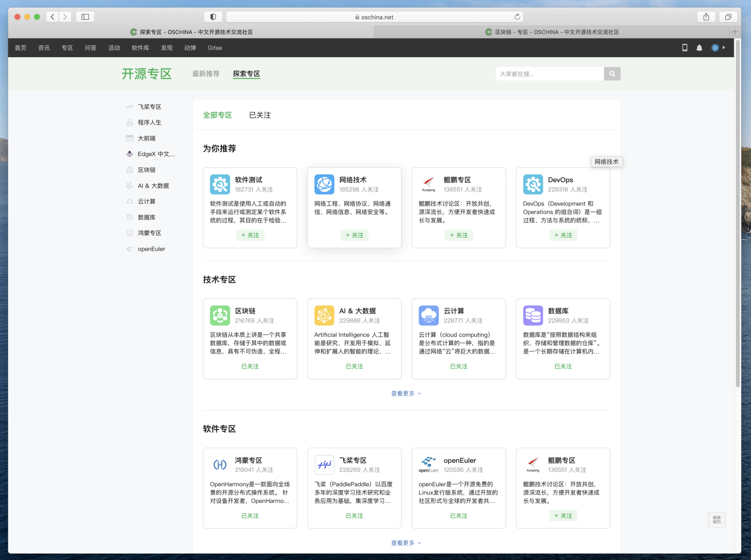This screenshot has width=751, height=560.
Task: Click the search magnifier button
Action: (612, 74)
